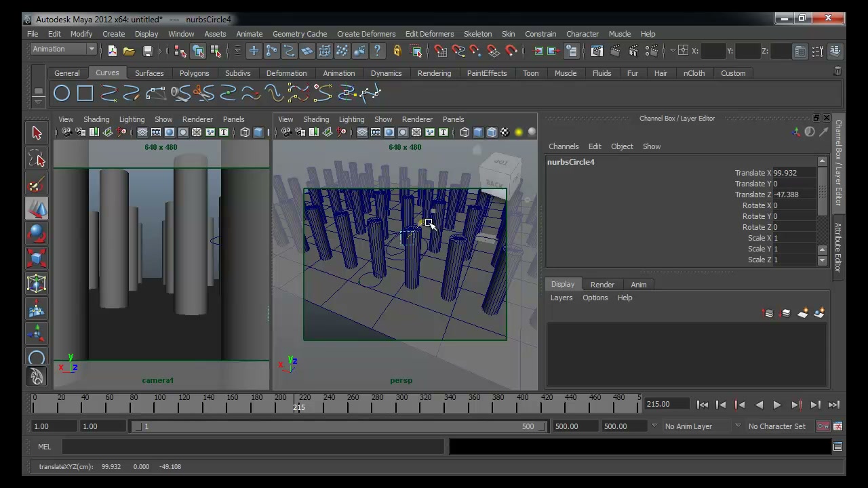This screenshot has height=488, width=868.
Task: Go to start of playback range
Action: click(x=703, y=405)
